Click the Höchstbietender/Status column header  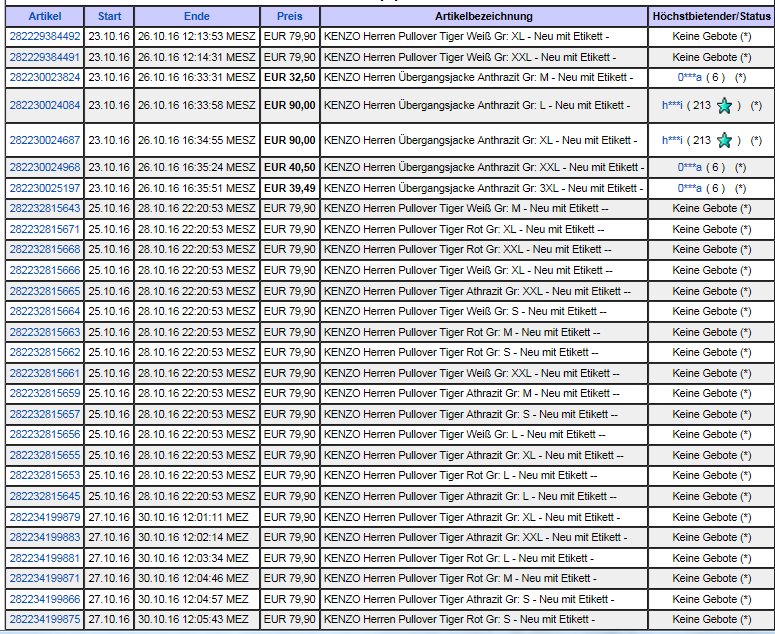pyautogui.click(x=711, y=16)
